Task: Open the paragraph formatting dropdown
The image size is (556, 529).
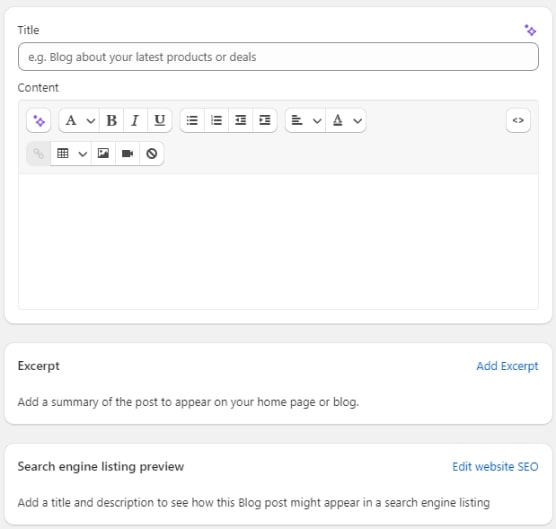Action: click(x=79, y=121)
